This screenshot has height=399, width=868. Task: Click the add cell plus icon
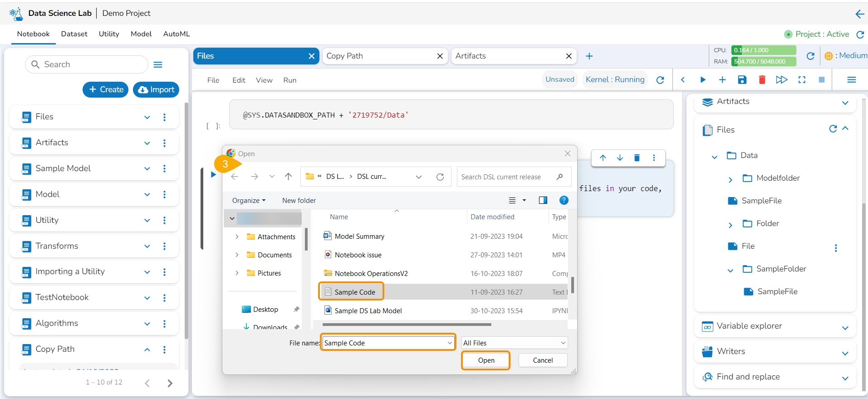tap(722, 80)
